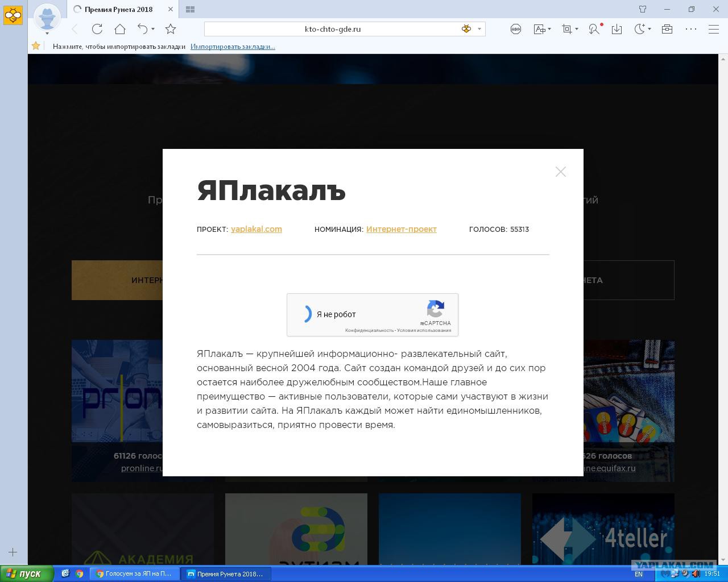
Task: Expand the undo closed tabs dropdown
Action: click(153, 29)
